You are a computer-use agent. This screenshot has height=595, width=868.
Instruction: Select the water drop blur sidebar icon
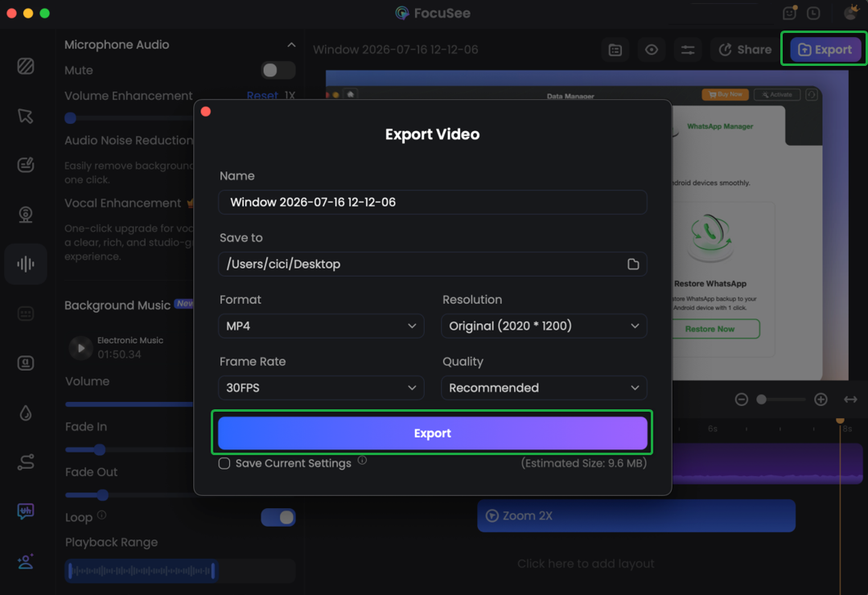pyautogui.click(x=26, y=413)
